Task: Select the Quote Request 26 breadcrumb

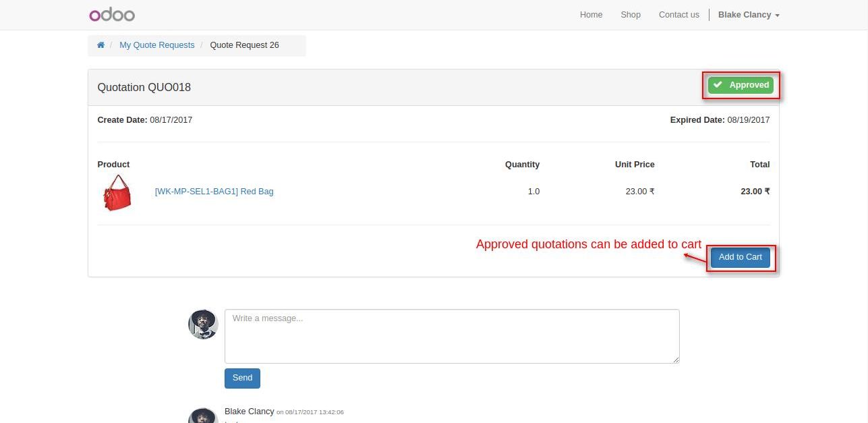Action: (x=244, y=45)
